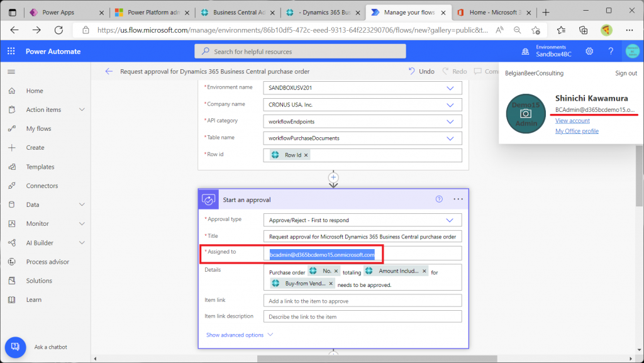The width and height of the screenshot is (644, 363).
Task: Switch to the Business Central Admin tab
Action: [x=236, y=13]
